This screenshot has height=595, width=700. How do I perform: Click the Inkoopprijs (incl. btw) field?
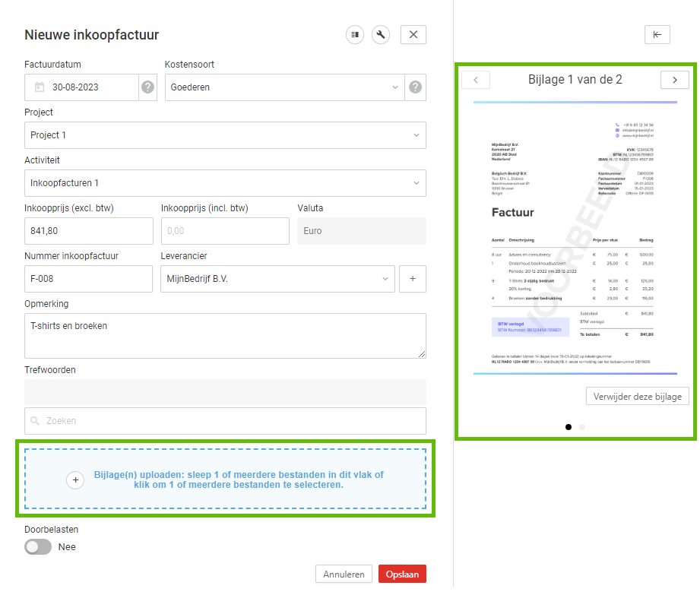pos(225,231)
